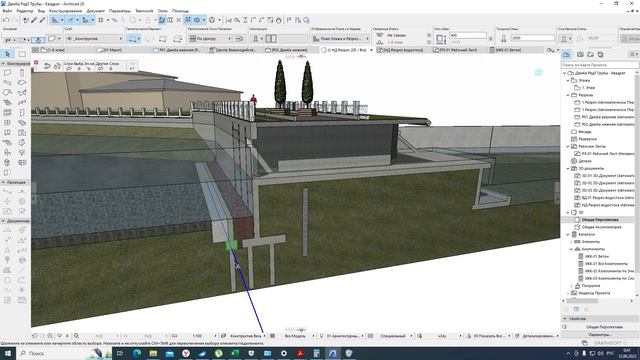640x360 pixels.
Task: Select Детали in the Navigator tree
Action: click(x=585, y=161)
